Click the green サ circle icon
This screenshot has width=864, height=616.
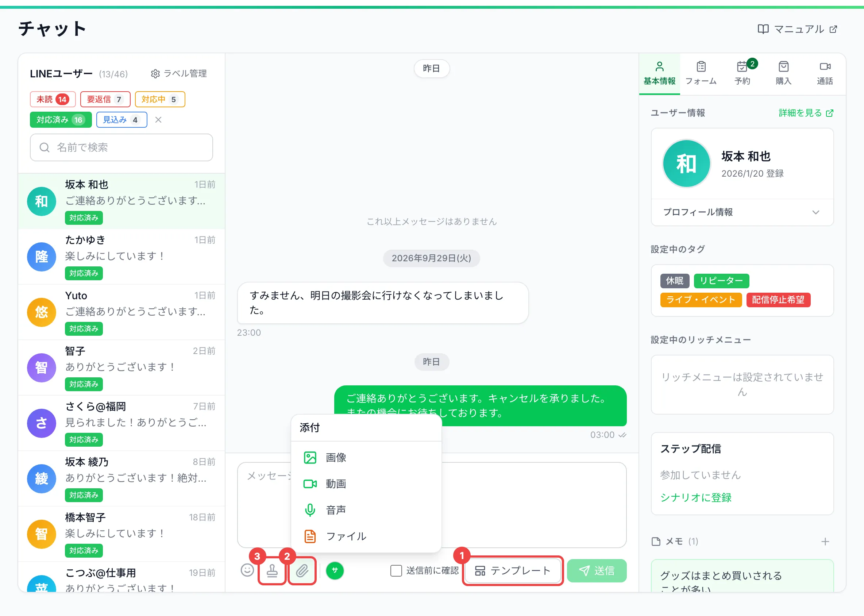pos(335,570)
